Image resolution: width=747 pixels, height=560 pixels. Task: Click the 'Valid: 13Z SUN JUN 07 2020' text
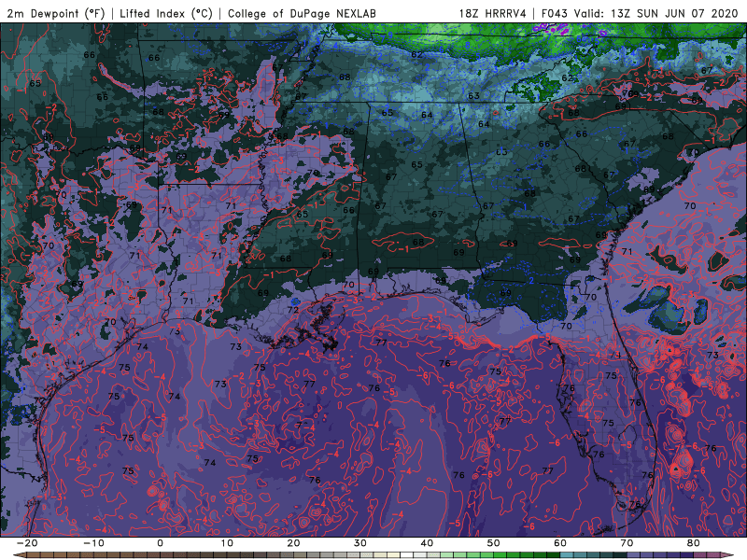656,13
